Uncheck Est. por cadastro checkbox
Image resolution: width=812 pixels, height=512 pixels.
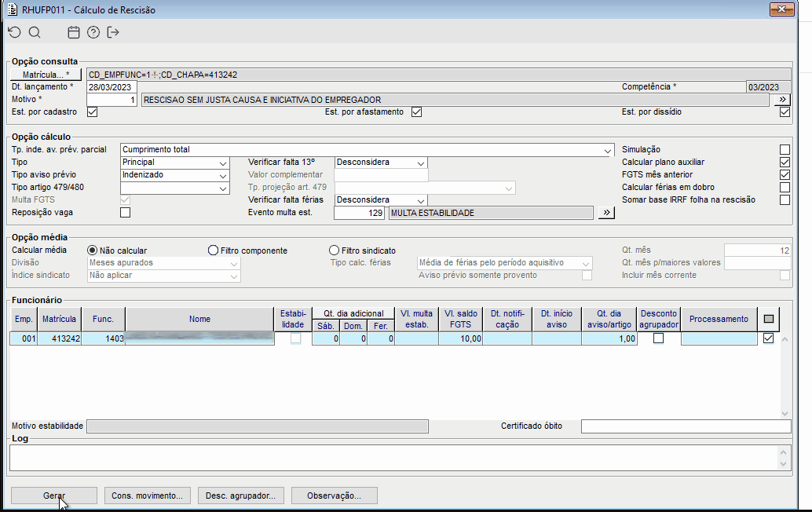pyautogui.click(x=92, y=112)
